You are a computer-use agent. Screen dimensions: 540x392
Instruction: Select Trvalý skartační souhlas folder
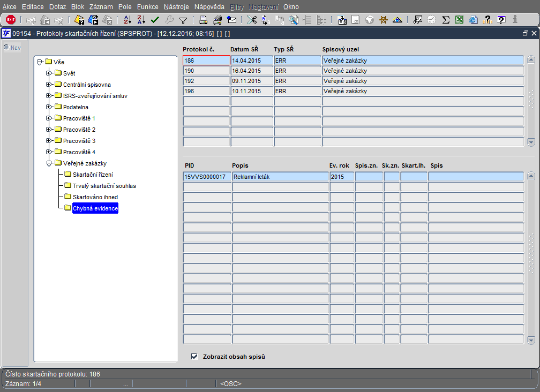tap(104, 186)
